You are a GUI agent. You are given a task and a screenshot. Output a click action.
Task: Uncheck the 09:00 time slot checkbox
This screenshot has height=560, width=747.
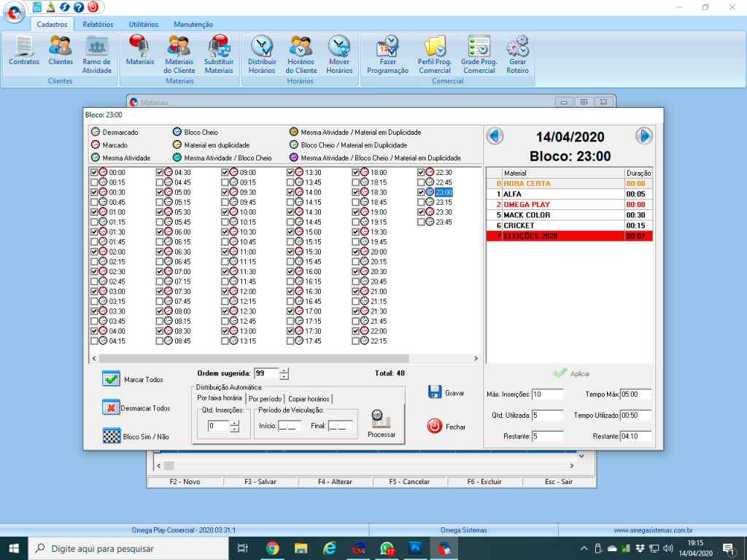(x=225, y=173)
